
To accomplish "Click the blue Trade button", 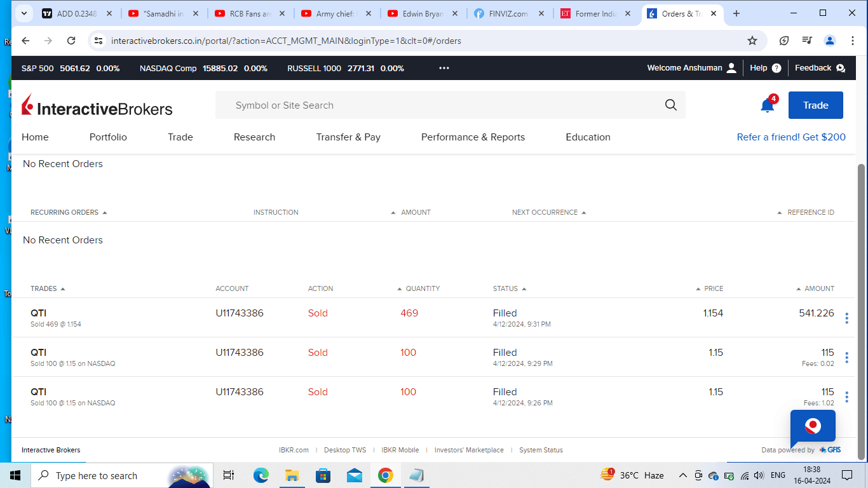I will 816,105.
